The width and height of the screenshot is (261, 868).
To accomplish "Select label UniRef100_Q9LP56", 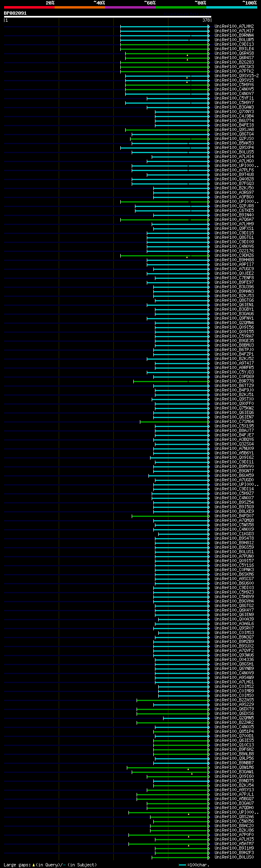I will coord(234,759).
